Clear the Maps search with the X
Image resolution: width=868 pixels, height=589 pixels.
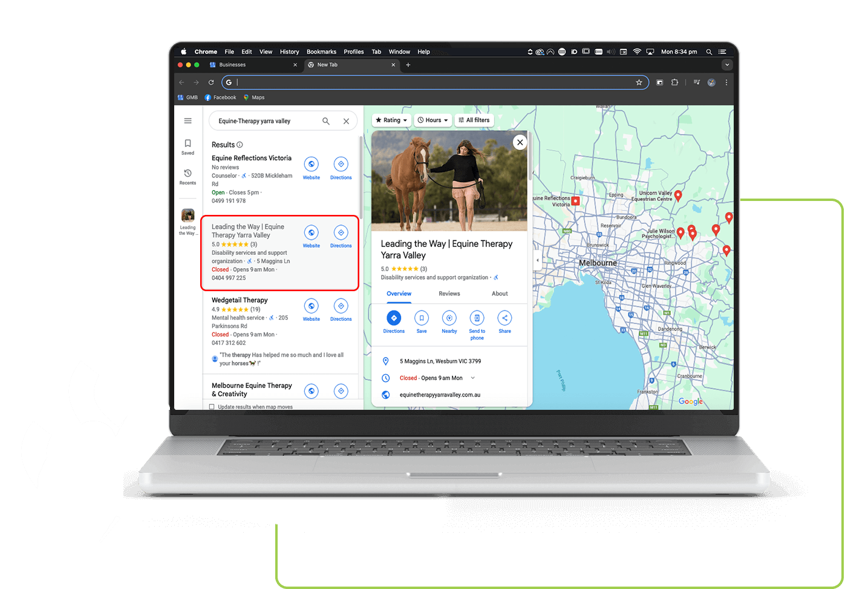tap(346, 121)
